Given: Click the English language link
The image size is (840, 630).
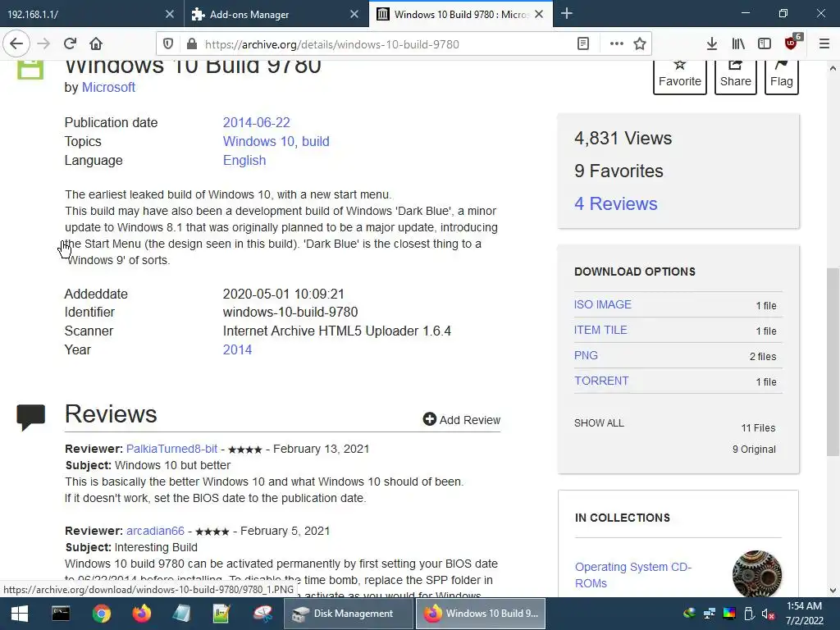Looking at the screenshot, I should point(244,160).
